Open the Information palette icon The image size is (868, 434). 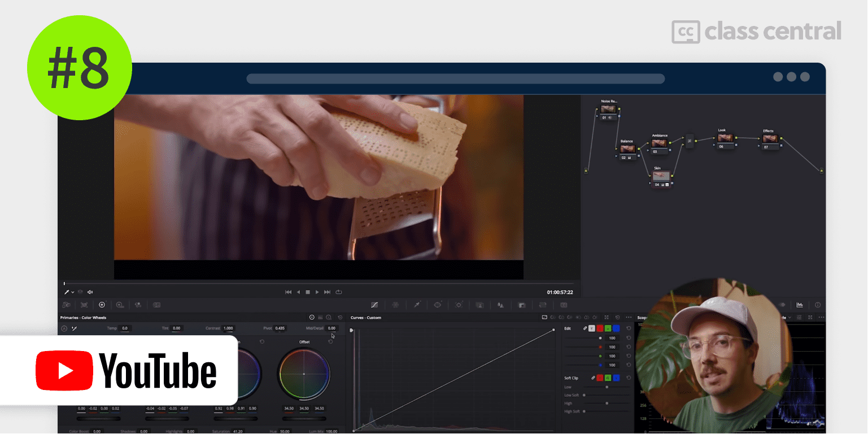817,305
